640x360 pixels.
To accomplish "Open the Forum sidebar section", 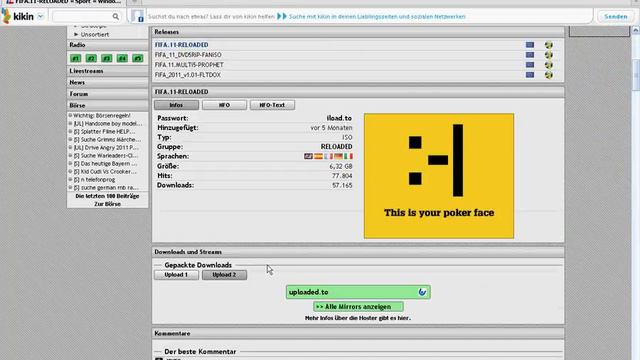I will point(107,94).
